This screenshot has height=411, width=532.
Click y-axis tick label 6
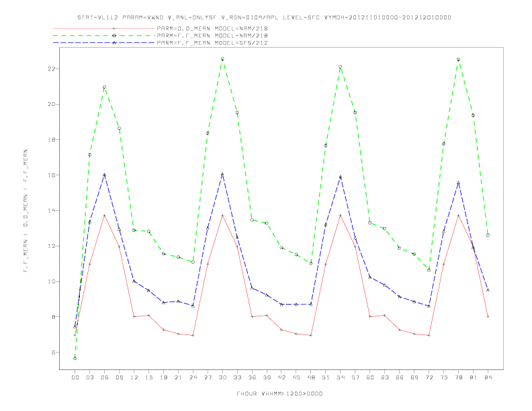point(54,353)
